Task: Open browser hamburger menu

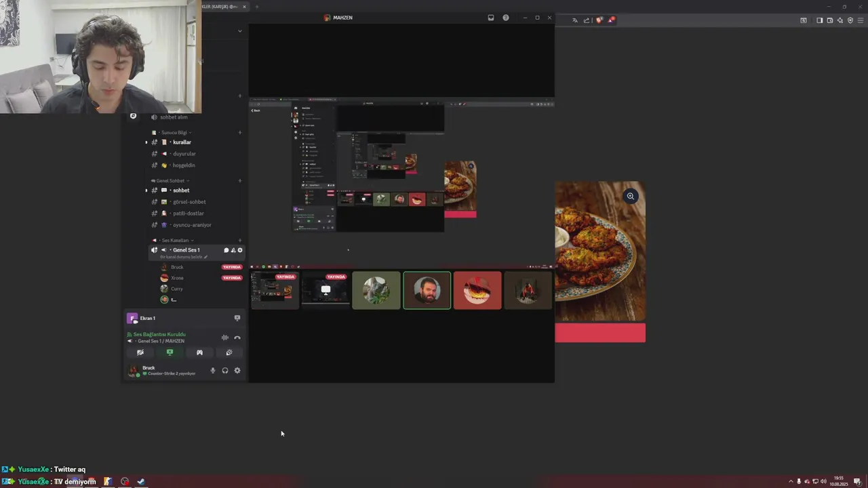Action: pyautogui.click(x=861, y=20)
